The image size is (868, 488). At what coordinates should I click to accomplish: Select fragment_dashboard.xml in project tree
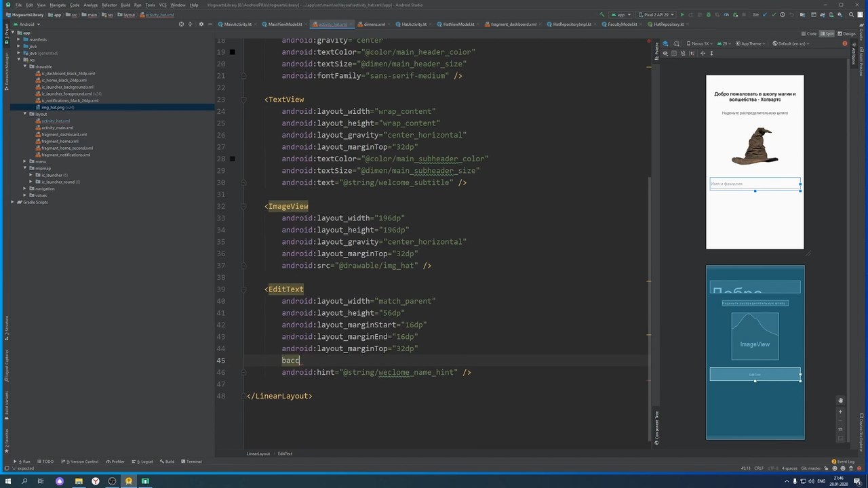coord(64,134)
